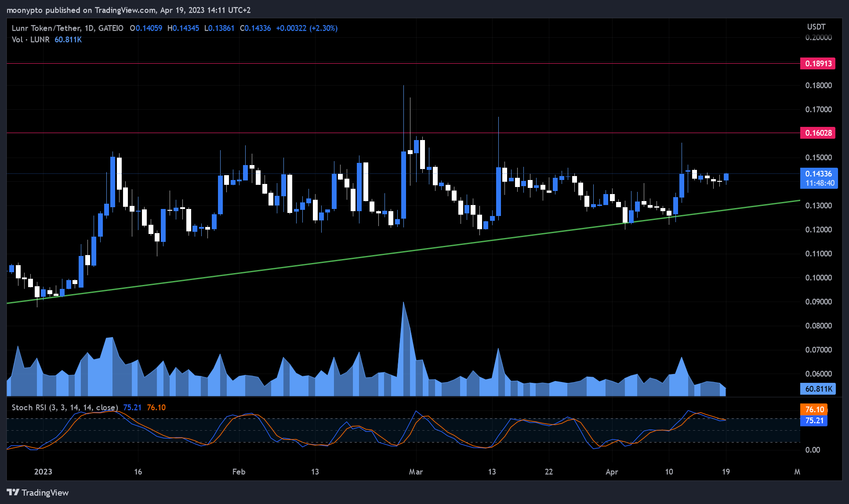Click the 22 date on time axis

click(x=548, y=472)
